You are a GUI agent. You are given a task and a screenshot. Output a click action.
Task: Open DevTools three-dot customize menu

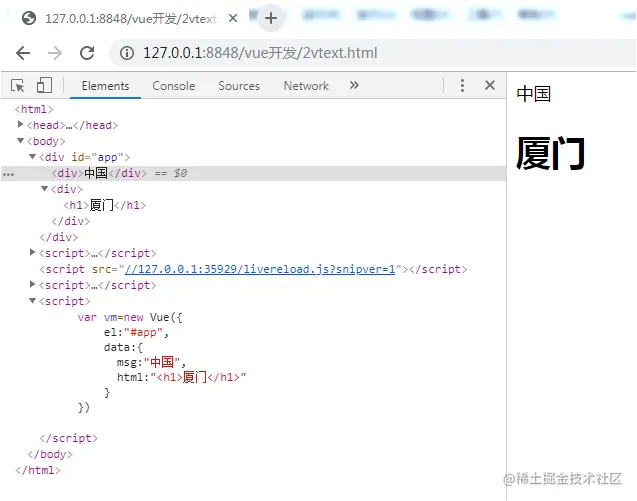462,85
